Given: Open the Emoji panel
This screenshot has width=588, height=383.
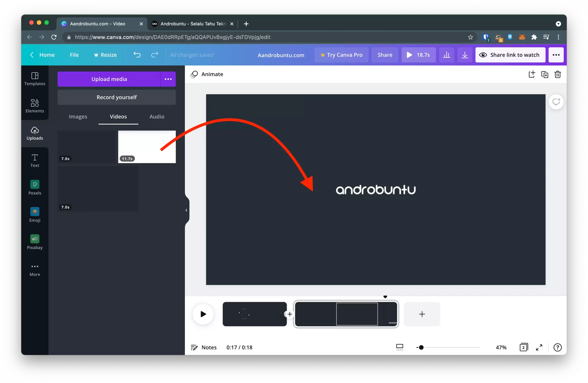Looking at the screenshot, I should (35, 215).
